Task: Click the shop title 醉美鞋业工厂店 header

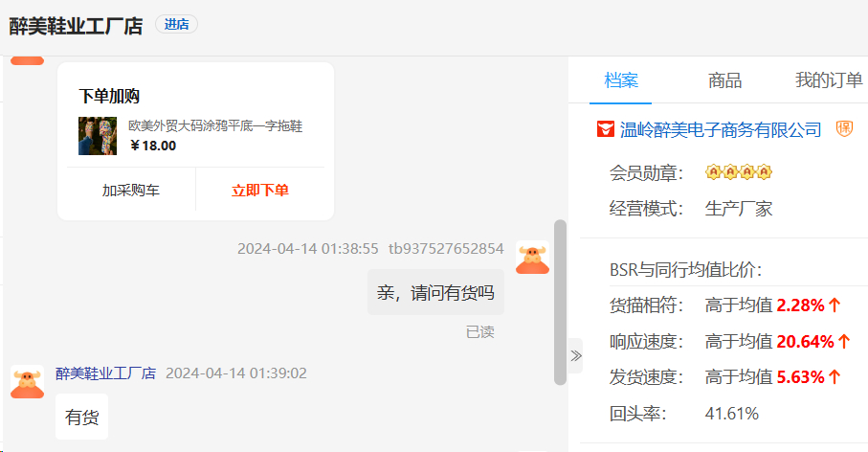Action: [x=76, y=26]
